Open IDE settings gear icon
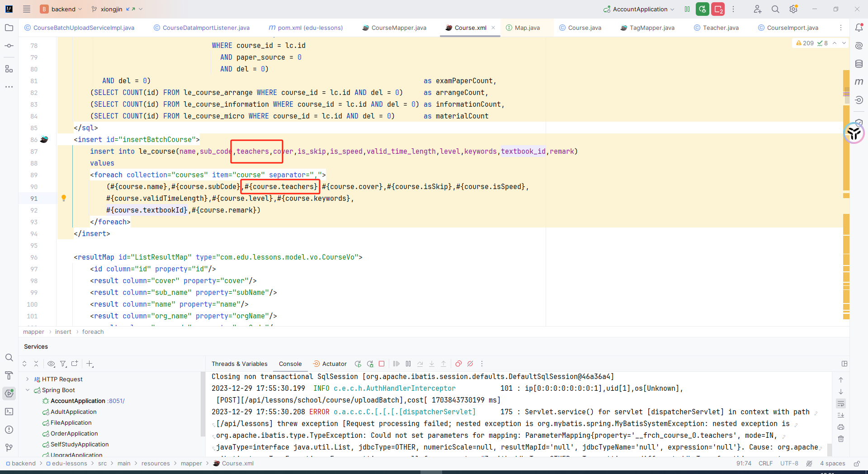This screenshot has width=868, height=474. coord(793,9)
